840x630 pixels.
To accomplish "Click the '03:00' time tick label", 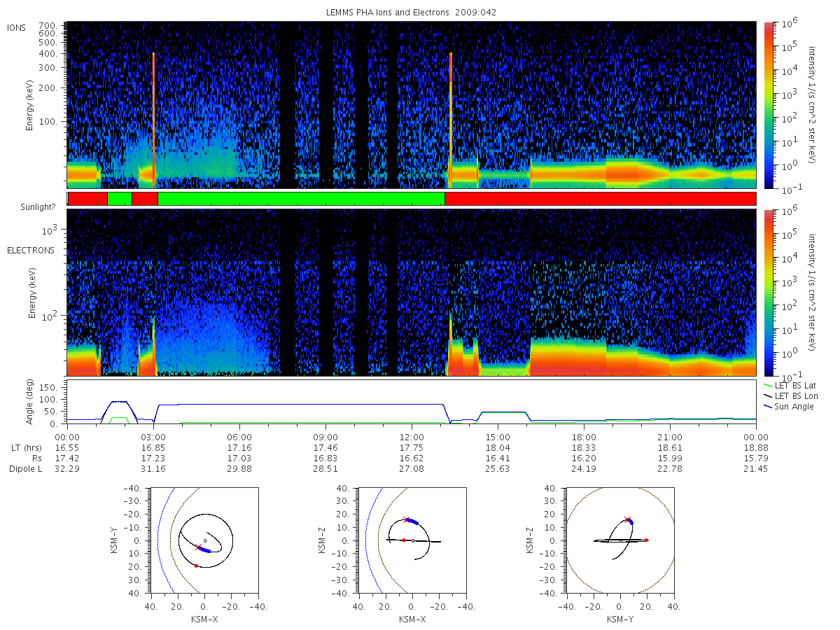I will 153,436.
